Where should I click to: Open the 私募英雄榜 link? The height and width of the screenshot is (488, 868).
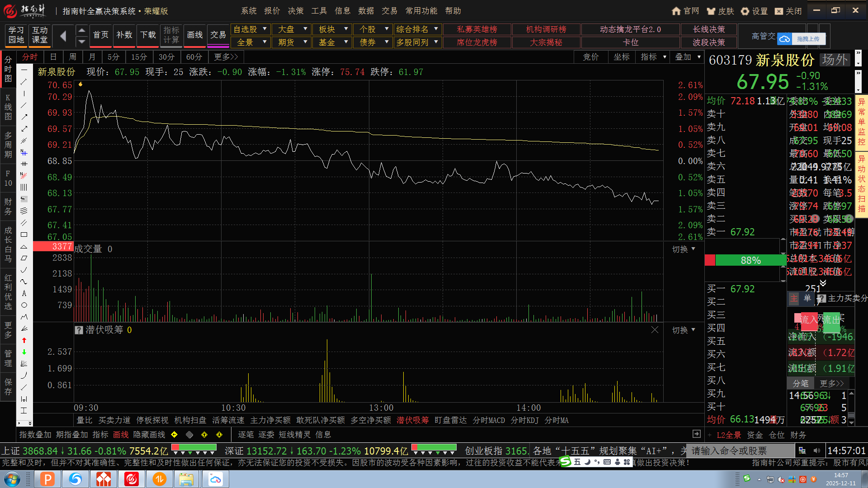click(x=477, y=29)
